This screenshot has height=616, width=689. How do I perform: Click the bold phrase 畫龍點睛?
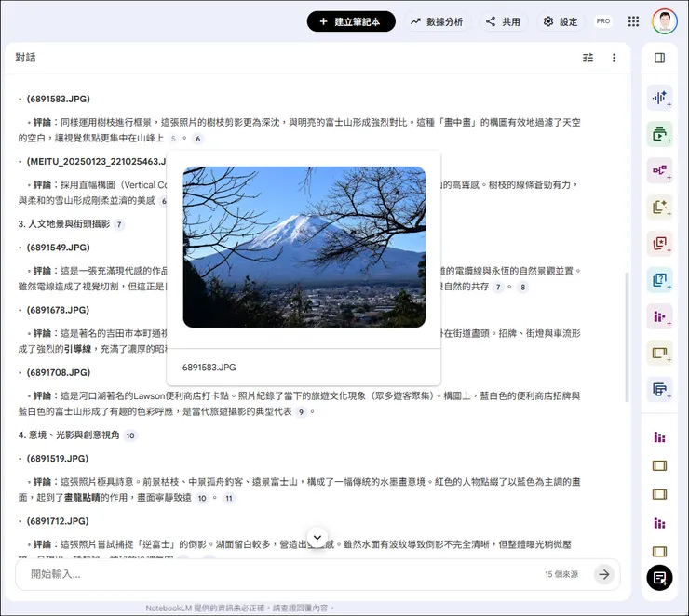click(x=82, y=498)
